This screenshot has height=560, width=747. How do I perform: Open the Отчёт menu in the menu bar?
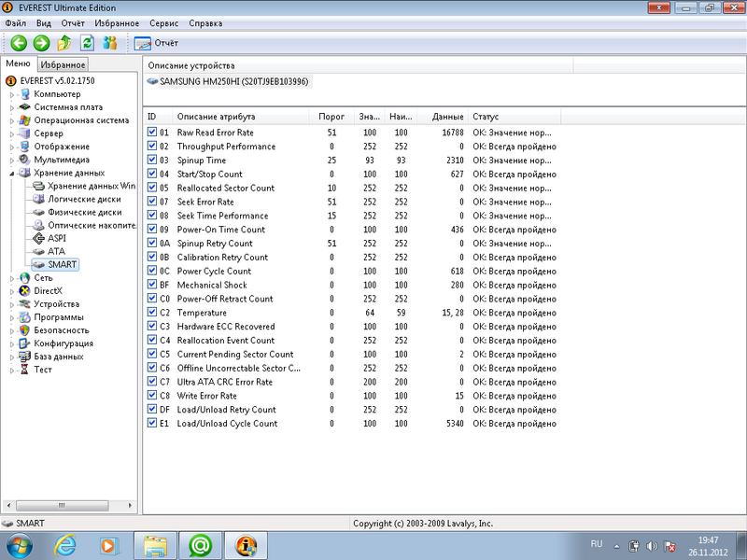73,23
